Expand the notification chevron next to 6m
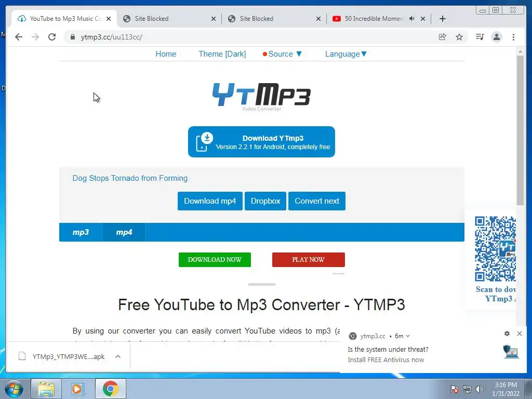Screen dimensions: 532x399 pos(408,336)
